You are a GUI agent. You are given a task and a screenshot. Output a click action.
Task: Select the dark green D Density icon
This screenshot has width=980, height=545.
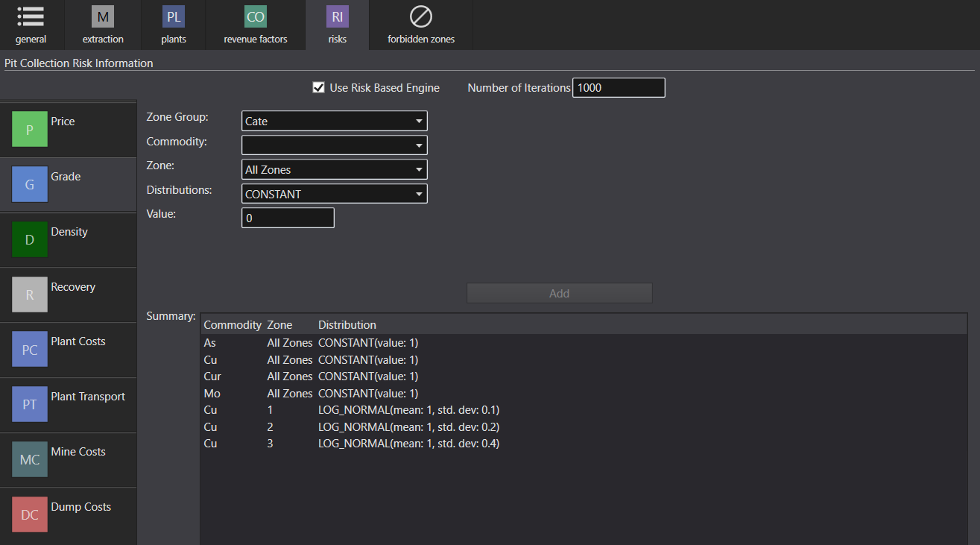coord(30,240)
